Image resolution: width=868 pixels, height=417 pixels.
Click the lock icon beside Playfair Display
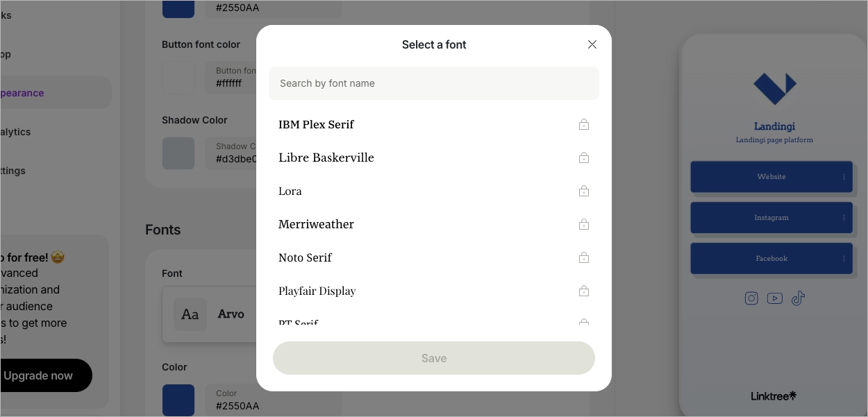pos(584,291)
